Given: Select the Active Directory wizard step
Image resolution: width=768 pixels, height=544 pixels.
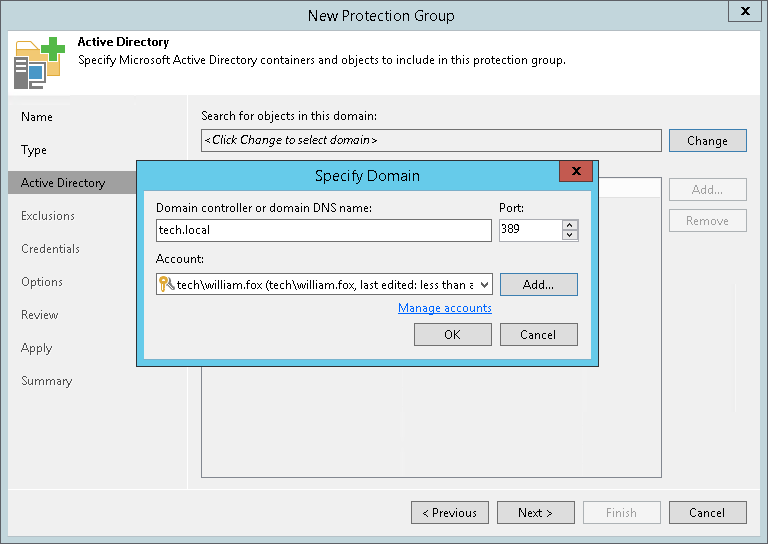Looking at the screenshot, I should click(x=63, y=183).
